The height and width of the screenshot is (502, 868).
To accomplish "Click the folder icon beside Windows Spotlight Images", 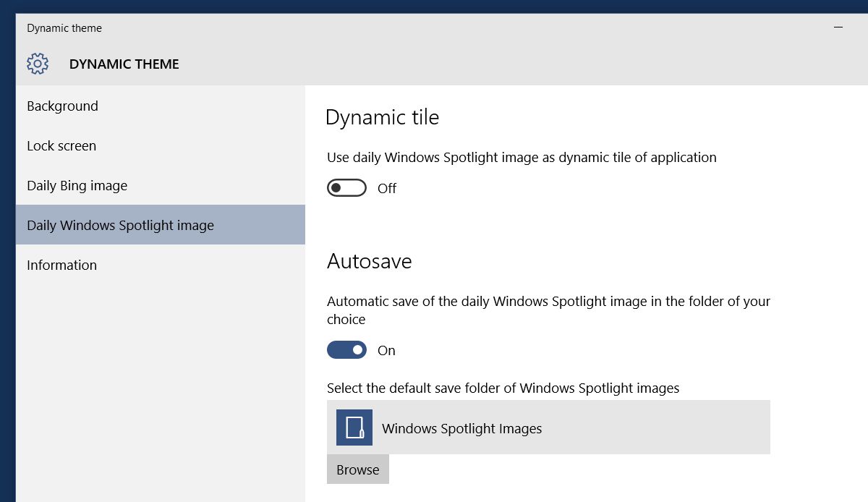I will (x=354, y=427).
